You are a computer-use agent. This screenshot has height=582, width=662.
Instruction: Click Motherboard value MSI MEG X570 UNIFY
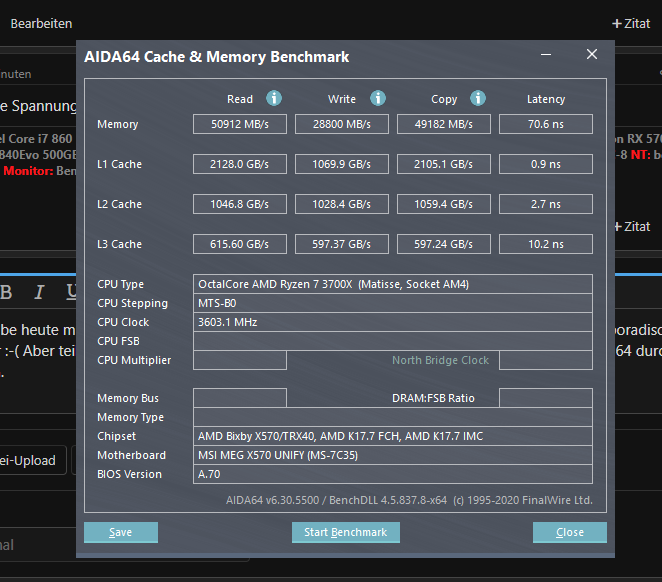[393, 455]
